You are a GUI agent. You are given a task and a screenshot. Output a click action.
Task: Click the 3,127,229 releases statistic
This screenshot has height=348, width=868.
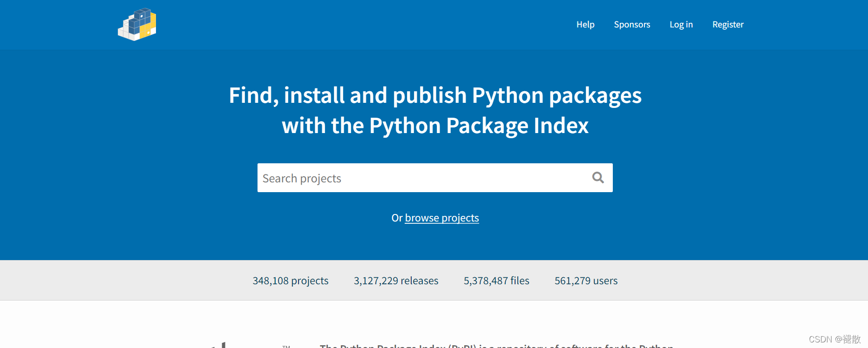coord(396,281)
